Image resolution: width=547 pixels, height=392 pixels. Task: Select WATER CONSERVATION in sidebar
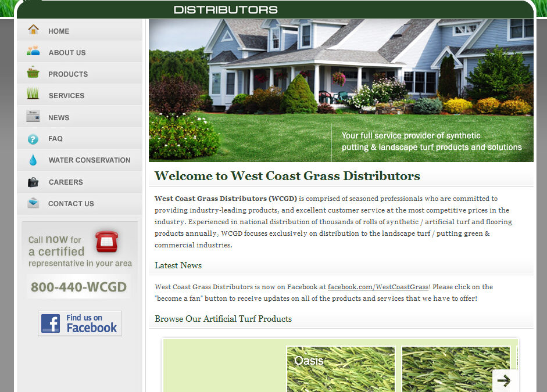click(x=80, y=160)
